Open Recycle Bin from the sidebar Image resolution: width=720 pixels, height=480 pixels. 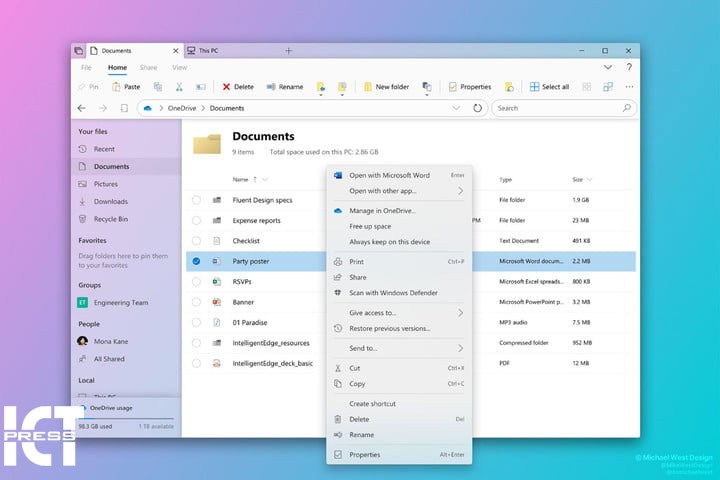click(110, 218)
